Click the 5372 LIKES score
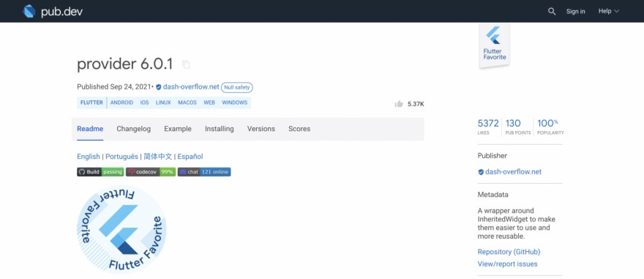644x279 pixels. click(488, 127)
